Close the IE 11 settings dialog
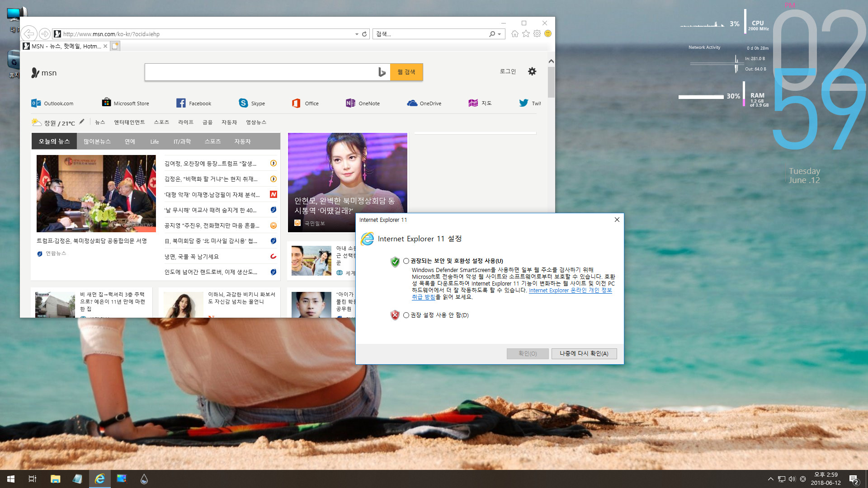This screenshot has height=488, width=868. (617, 220)
